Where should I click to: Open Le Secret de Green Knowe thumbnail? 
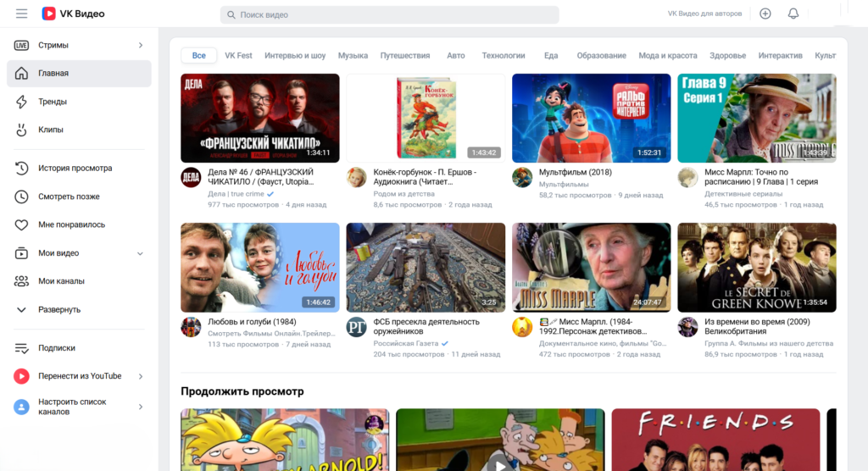[757, 268]
